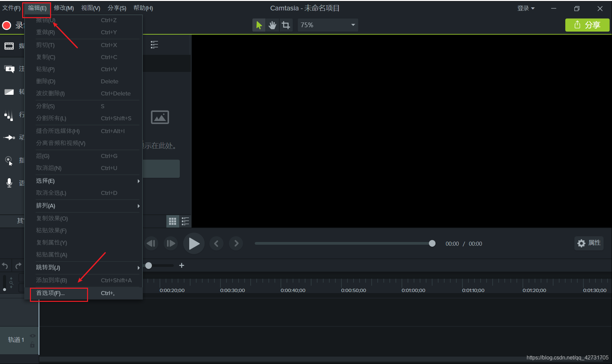Image resolution: width=612 pixels, height=364 pixels.
Task: Step to previous frame button
Action: (152, 243)
